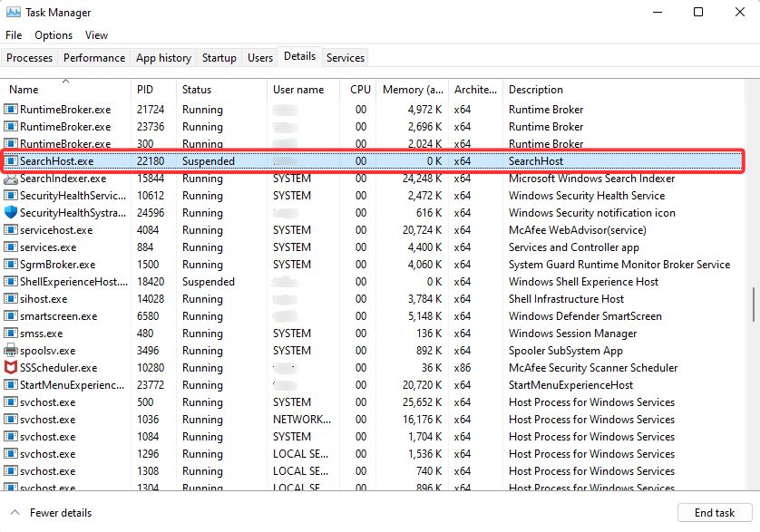This screenshot has height=532, width=760.
Task: Click the sihost.exe process icon
Action: tap(11, 299)
